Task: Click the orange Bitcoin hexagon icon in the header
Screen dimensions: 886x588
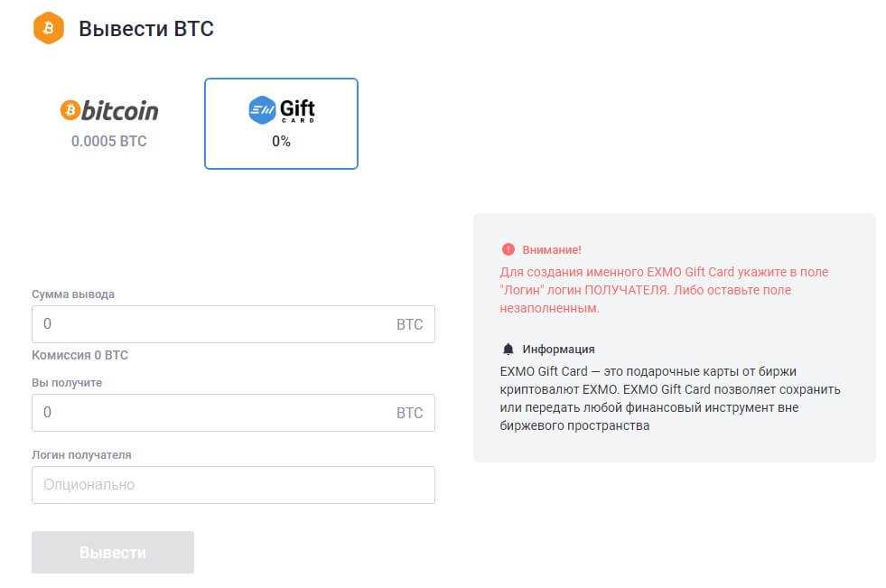Action: pyautogui.click(x=49, y=29)
